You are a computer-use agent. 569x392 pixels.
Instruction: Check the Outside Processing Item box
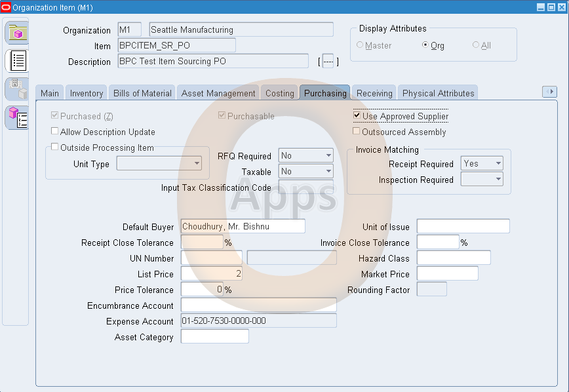(x=55, y=146)
